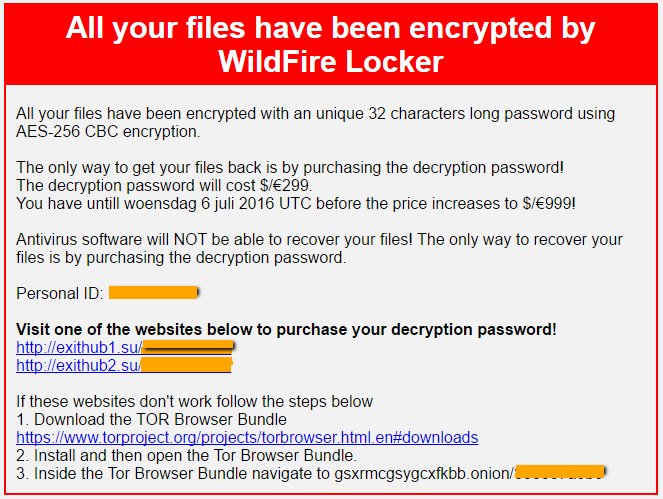
Task: Click the 'woensdag 6 juli 2016 UTC' deadline line
Action: [296, 203]
